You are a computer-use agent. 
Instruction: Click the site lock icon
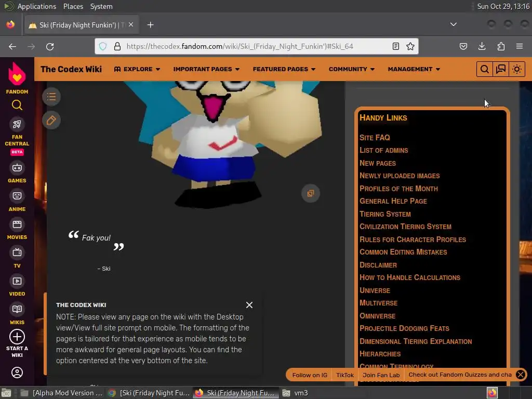coord(117,46)
